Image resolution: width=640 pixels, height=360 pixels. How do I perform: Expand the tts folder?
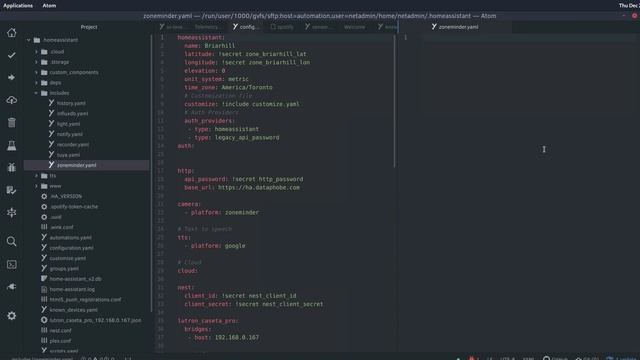[36, 176]
